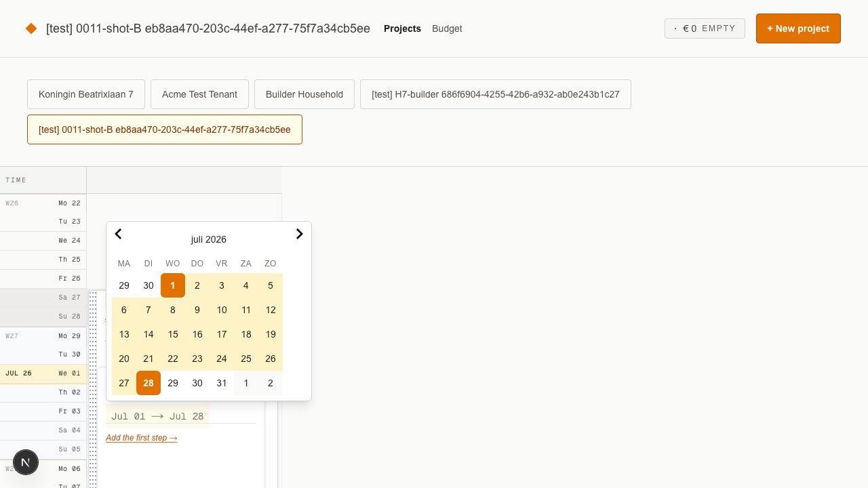Viewport: 868px width, 488px height.
Task: Pick July 29 in the calendar
Action: tap(173, 383)
